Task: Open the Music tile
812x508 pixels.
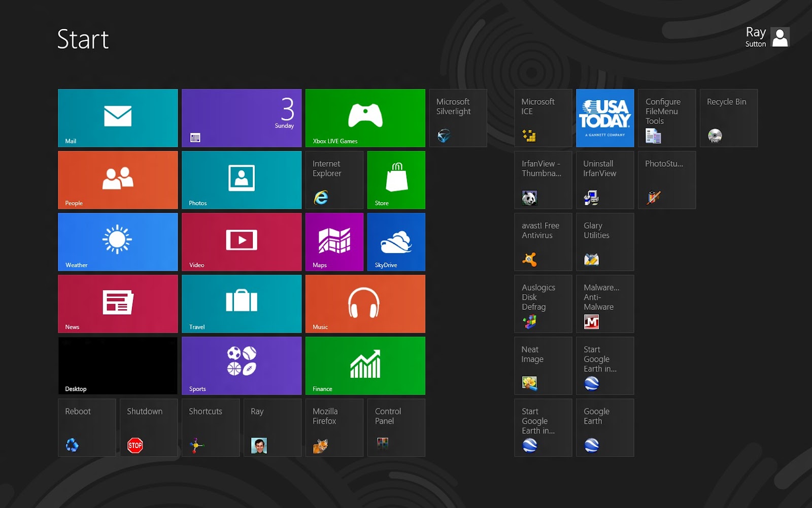Action: click(365, 304)
